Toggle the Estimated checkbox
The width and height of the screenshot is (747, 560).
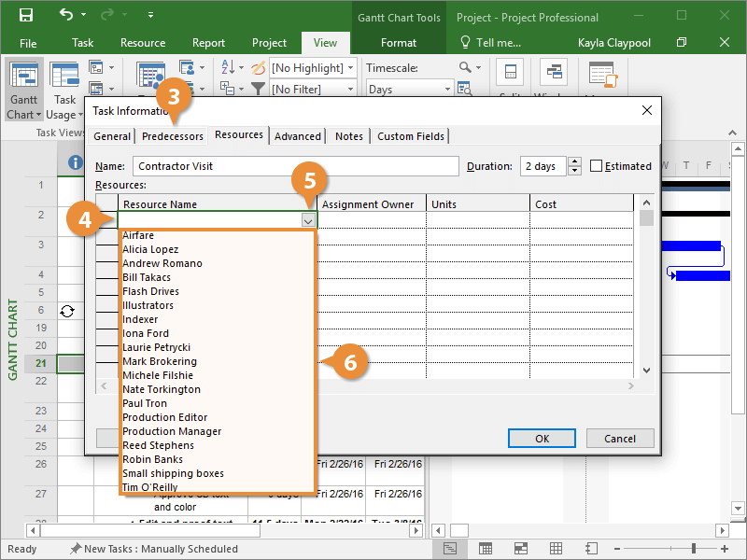[x=597, y=166]
